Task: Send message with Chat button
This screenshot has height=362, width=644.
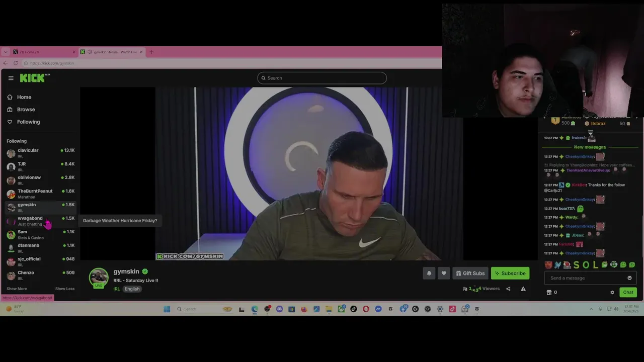Action: 628,292
